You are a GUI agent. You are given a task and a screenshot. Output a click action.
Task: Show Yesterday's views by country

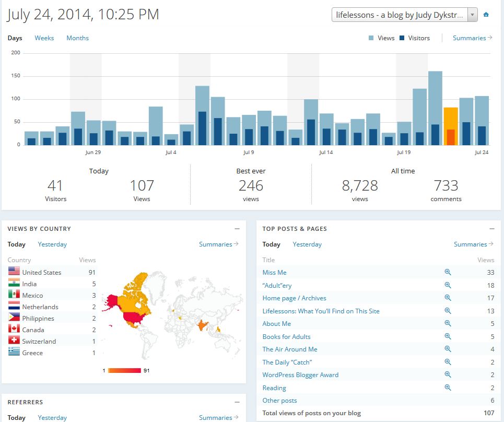tap(52, 244)
